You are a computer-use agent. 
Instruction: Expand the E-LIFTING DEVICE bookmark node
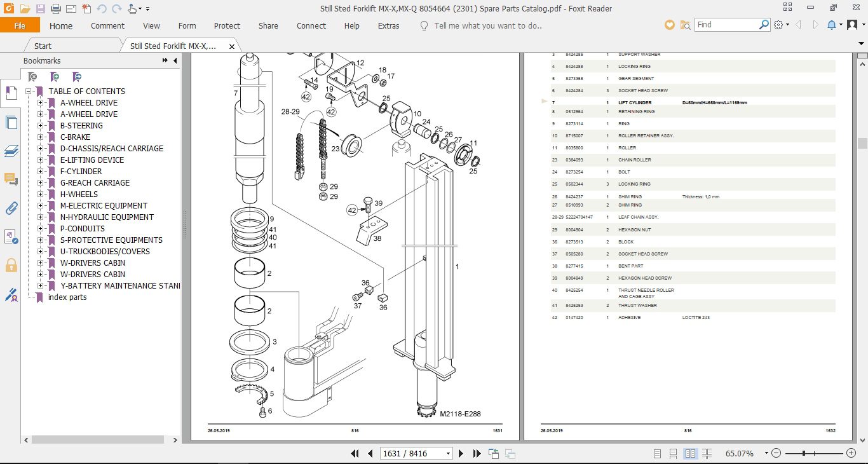pyautogui.click(x=40, y=160)
